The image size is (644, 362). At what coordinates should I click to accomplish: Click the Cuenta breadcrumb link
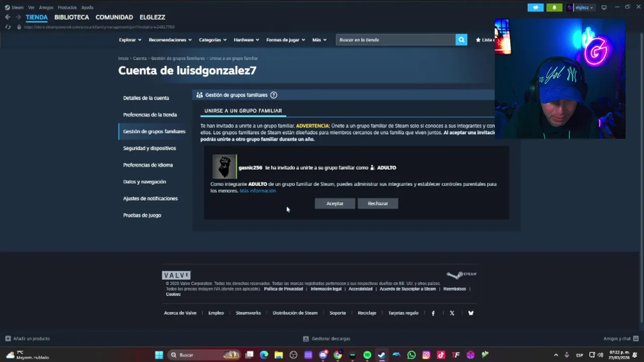140,58
